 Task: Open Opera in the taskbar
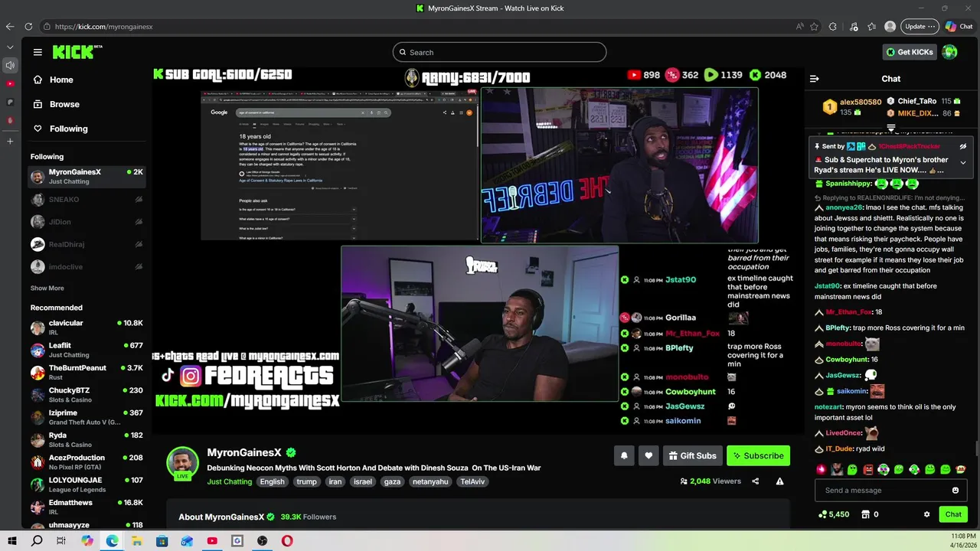coord(287,541)
